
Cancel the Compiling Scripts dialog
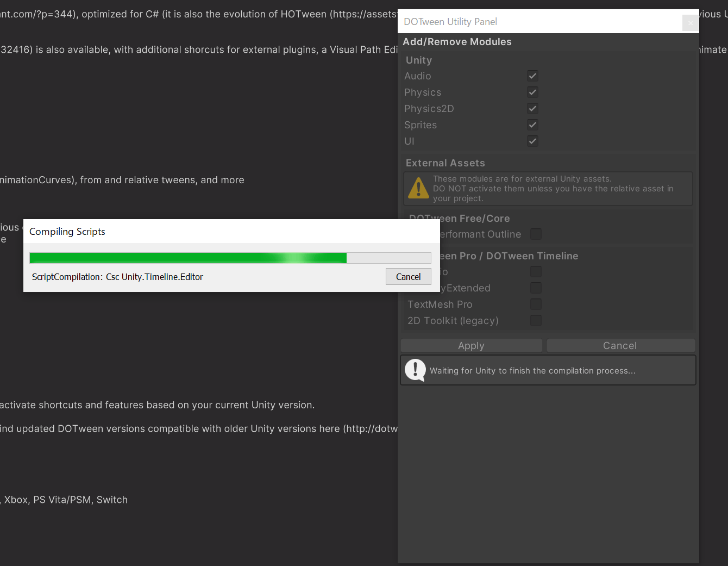pos(409,277)
